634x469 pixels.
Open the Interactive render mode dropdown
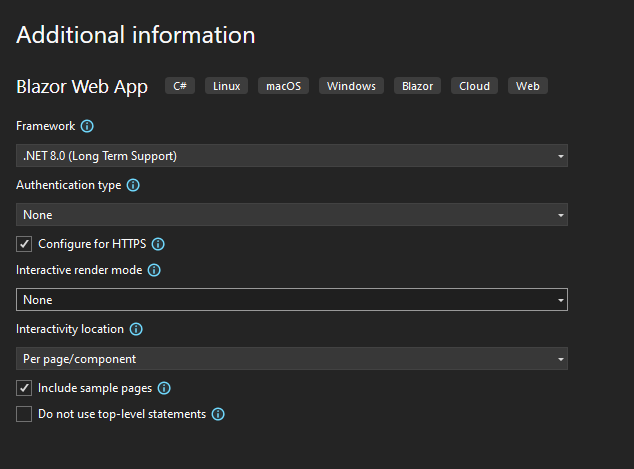[x=292, y=300]
